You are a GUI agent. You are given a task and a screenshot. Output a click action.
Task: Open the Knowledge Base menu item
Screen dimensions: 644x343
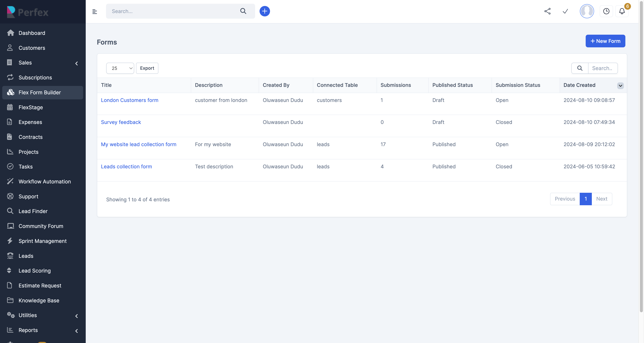click(x=39, y=300)
